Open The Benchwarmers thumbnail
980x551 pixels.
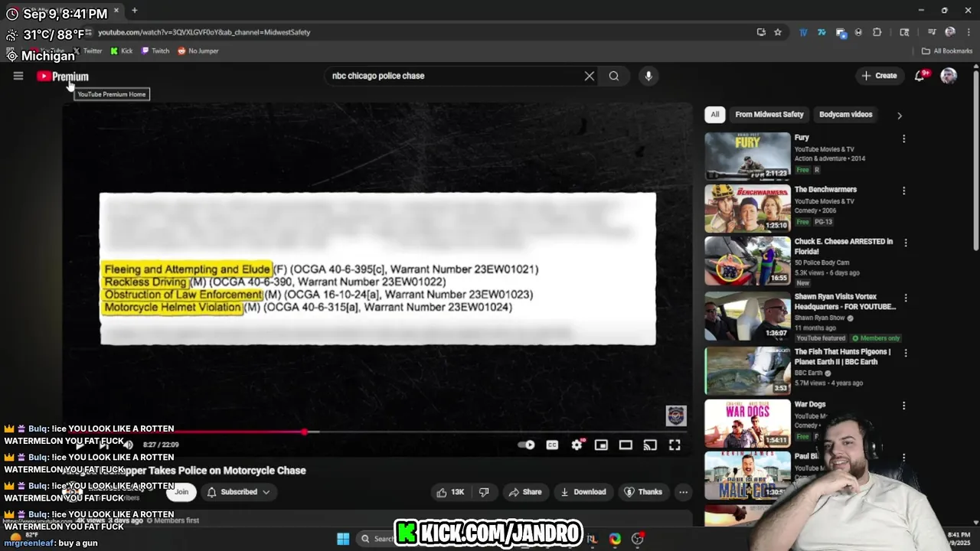point(747,208)
